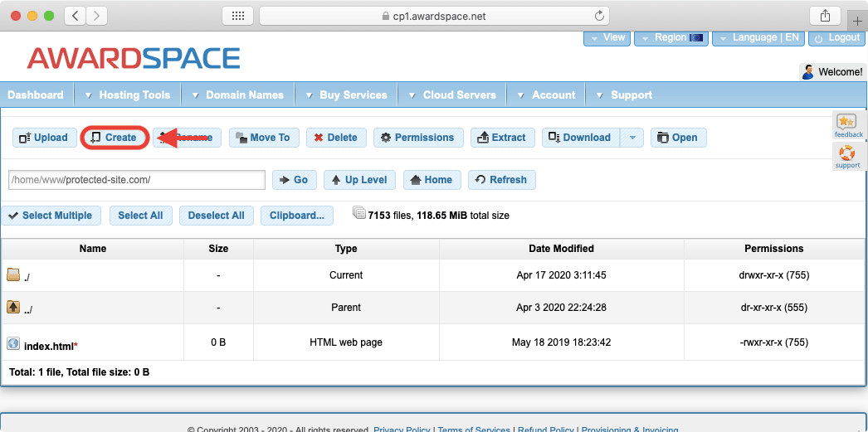Open the Hosting Tools menu

[x=127, y=95]
